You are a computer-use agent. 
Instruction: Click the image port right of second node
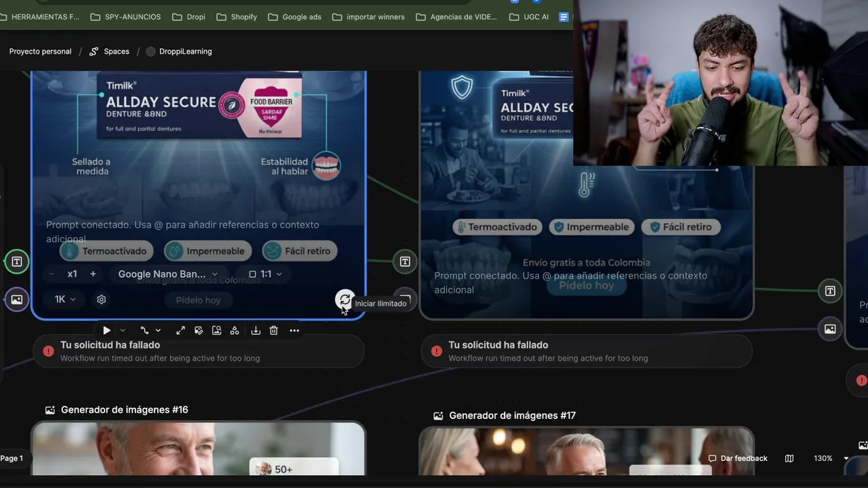[x=830, y=329]
